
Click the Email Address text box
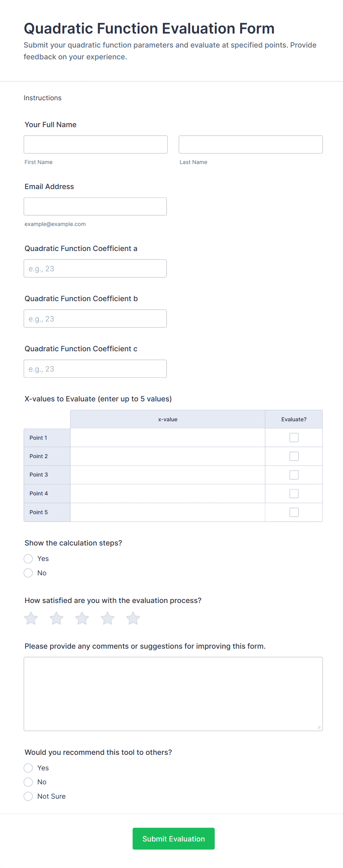95,206
